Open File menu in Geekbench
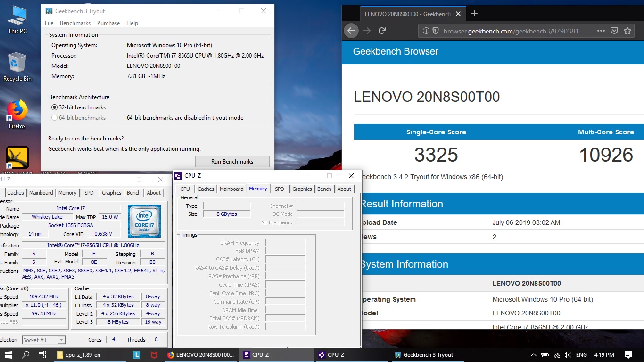This screenshot has width=644, height=362. (49, 23)
